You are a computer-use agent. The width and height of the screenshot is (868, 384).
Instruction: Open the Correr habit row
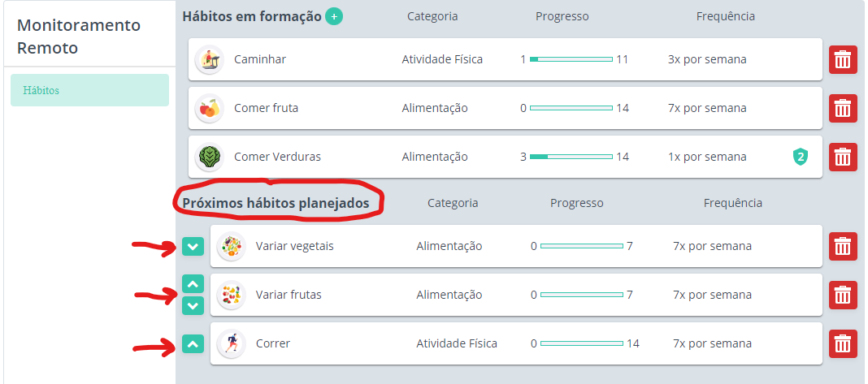pos(516,343)
